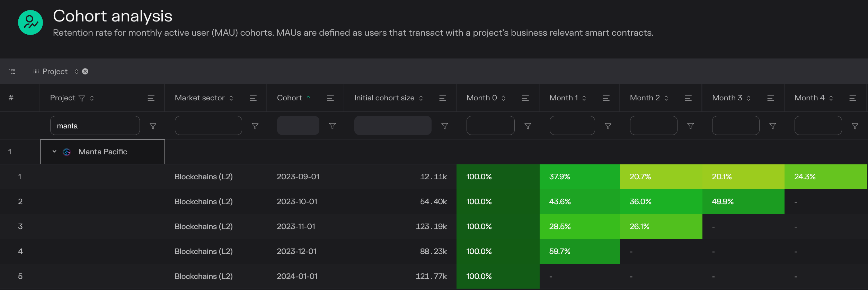The image size is (868, 290).
Task: Open filter options for Market sector filter
Action: tap(255, 126)
